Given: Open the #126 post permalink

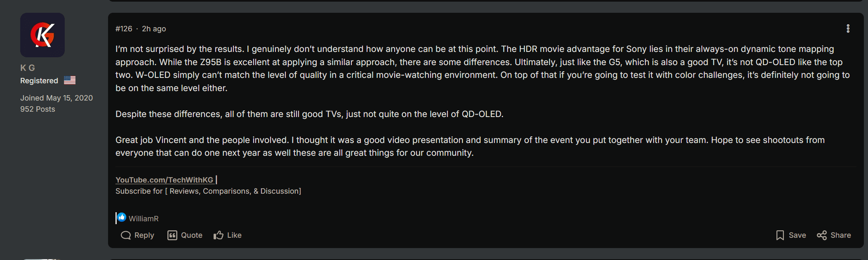Looking at the screenshot, I should (x=124, y=29).
